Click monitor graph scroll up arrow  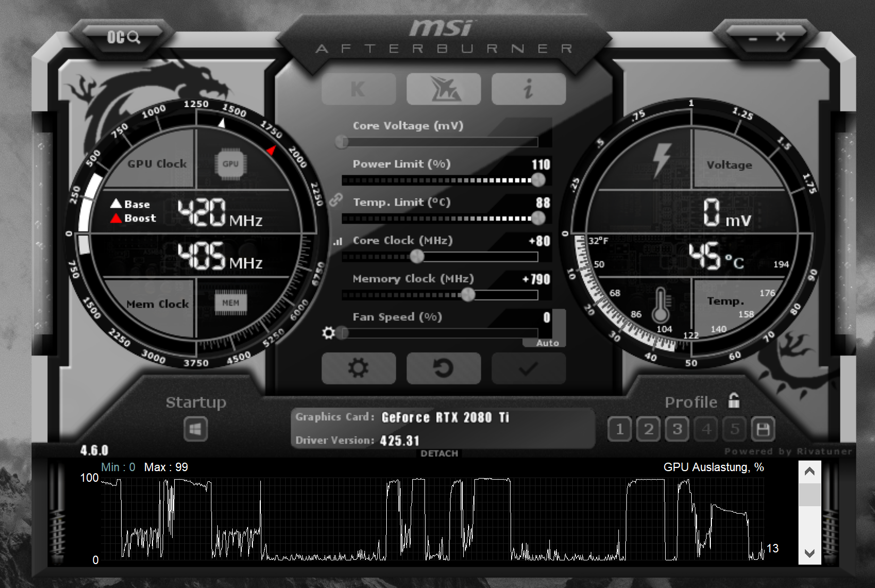(810, 472)
